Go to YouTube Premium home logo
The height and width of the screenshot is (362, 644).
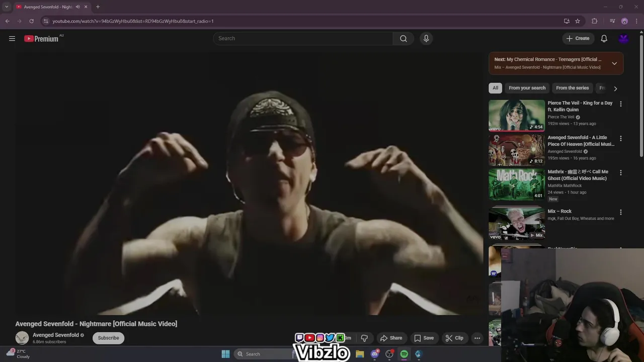pos(42,39)
